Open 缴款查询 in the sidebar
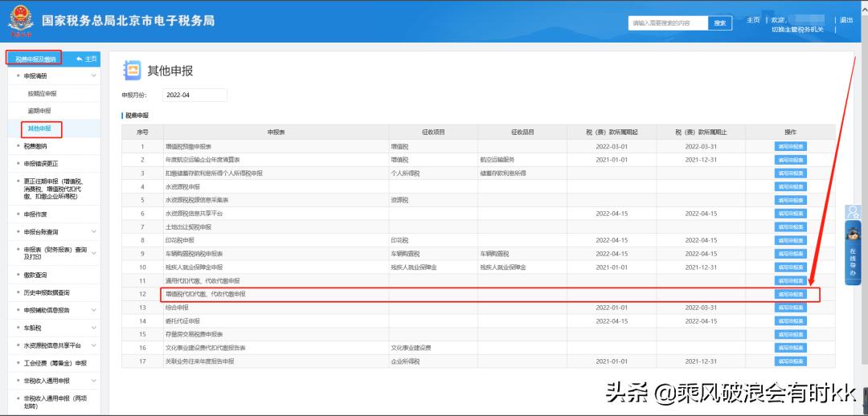This screenshot has height=416, width=868. (x=35, y=275)
